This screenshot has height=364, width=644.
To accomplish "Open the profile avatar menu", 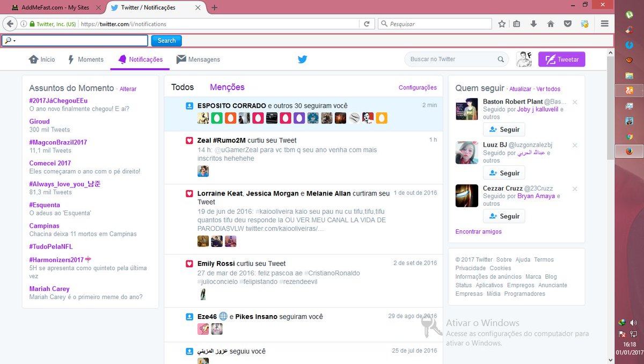I will (x=524, y=59).
